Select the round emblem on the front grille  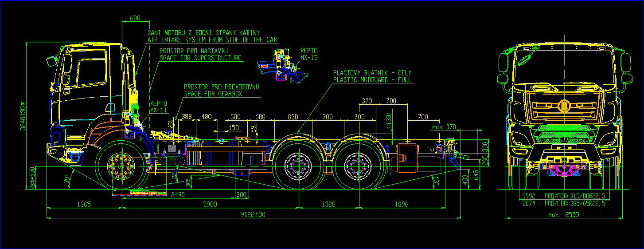(x=564, y=106)
